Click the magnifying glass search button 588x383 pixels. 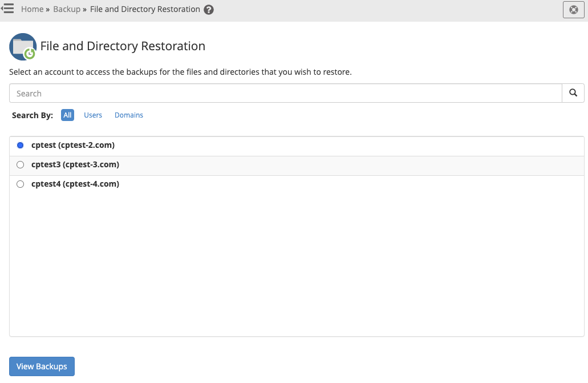tap(573, 93)
